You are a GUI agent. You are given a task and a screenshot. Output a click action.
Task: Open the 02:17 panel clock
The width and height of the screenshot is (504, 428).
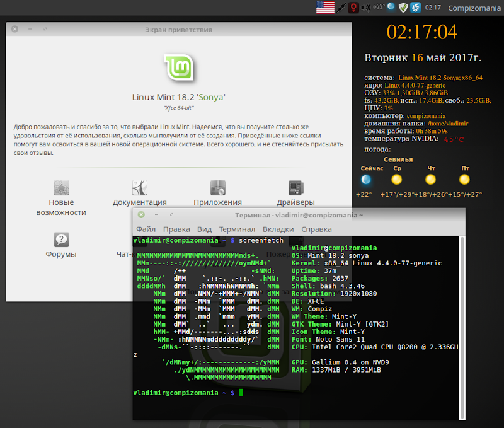433,8
